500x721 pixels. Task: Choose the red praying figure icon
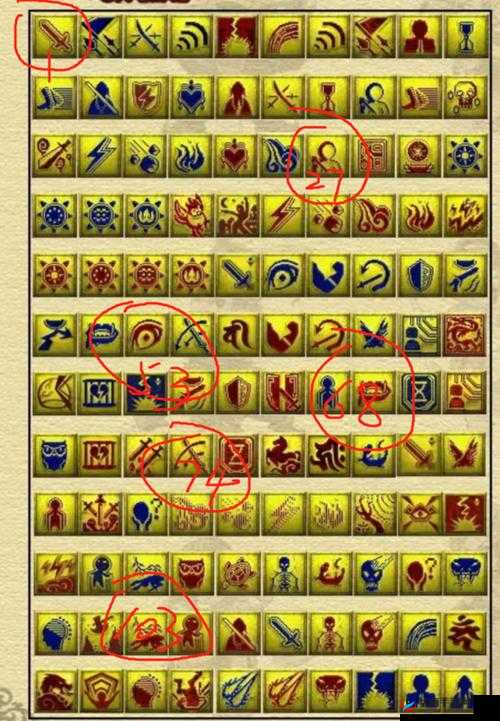[x=420, y=36]
